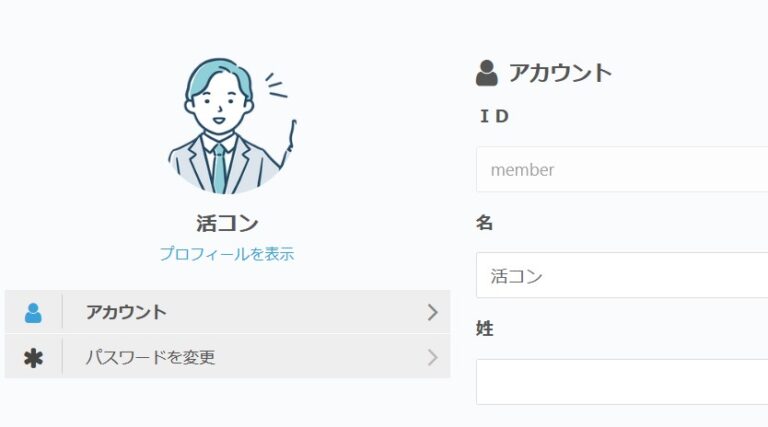
Task: Click the 活コン username below the avatar
Action: point(227,224)
